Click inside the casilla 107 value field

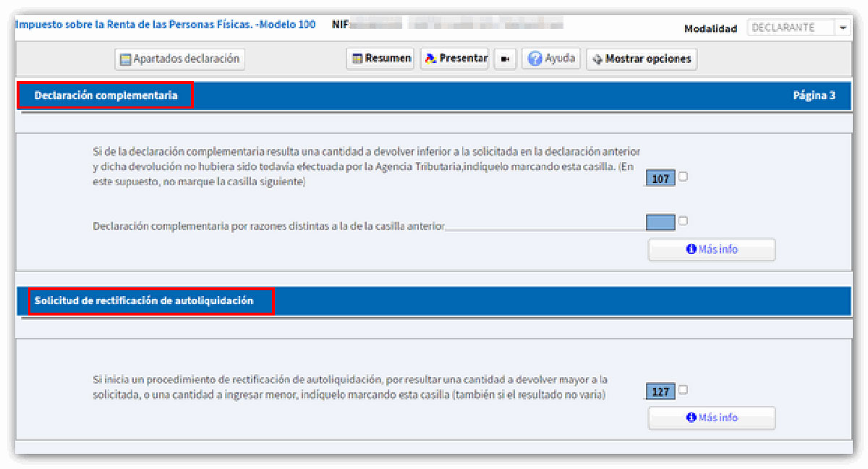(659, 178)
